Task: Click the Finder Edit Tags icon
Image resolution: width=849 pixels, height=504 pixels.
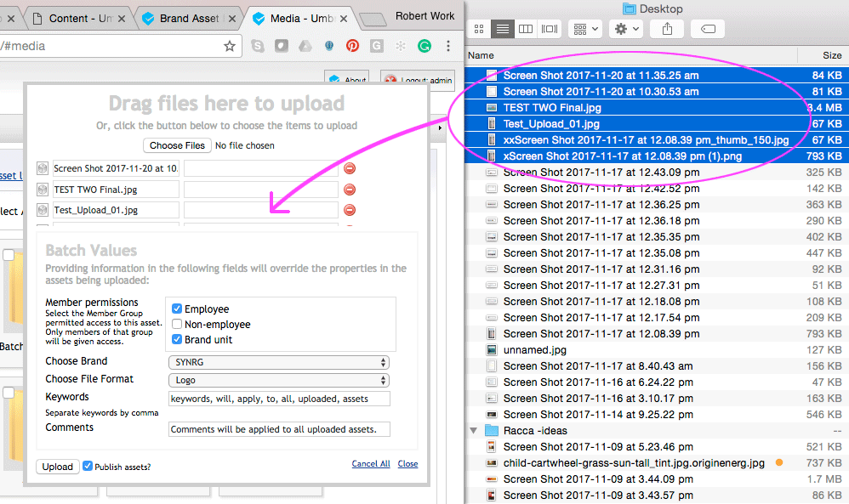Action: 708,29
